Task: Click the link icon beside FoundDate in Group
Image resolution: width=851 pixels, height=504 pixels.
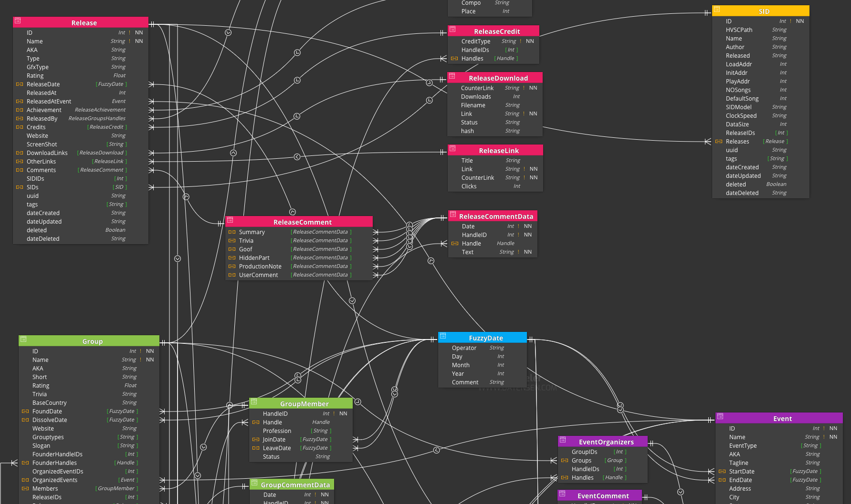Action: click(x=25, y=411)
